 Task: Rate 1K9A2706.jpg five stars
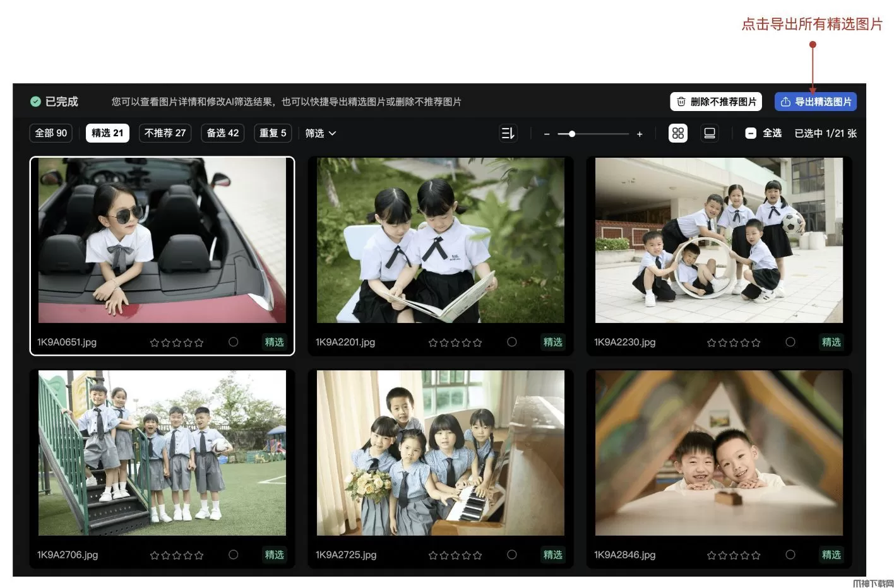click(x=200, y=555)
